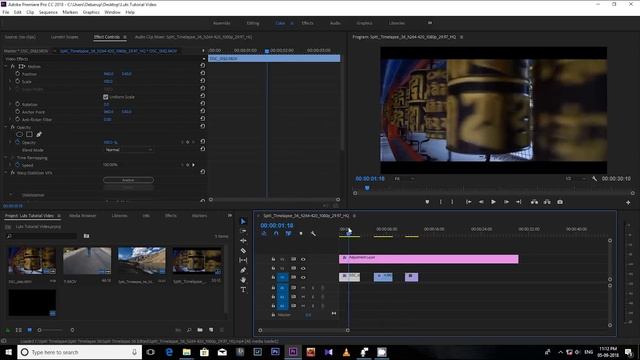Toggle Snap in timeline
Screen dimensions: 640x360
(x=276, y=233)
